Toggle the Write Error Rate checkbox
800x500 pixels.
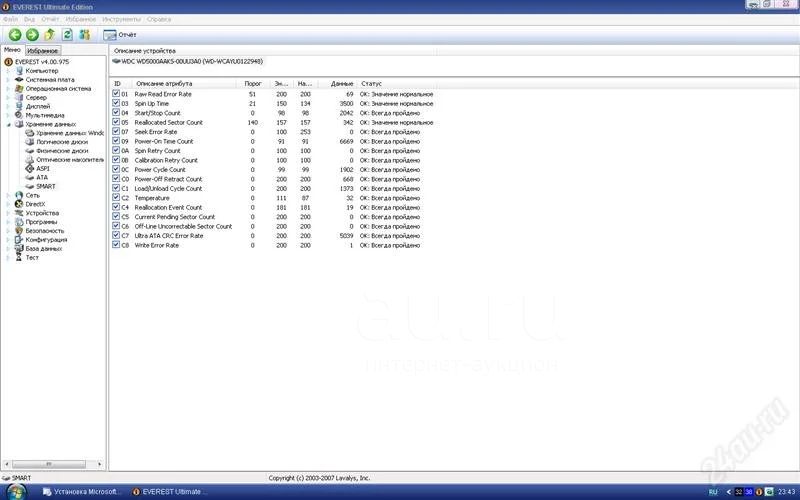(116, 245)
